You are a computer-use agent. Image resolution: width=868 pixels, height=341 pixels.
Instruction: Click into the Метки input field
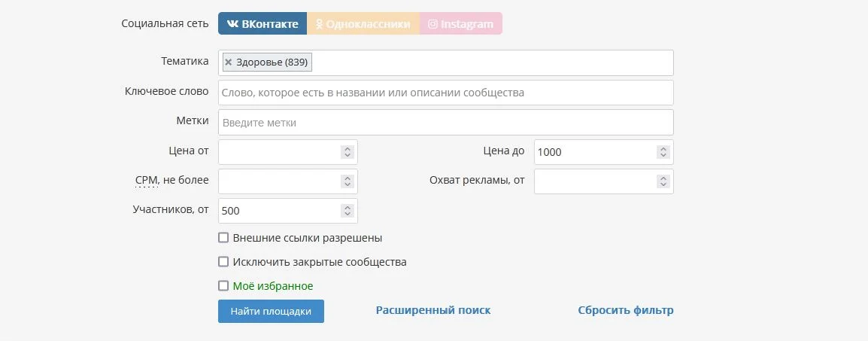[x=445, y=122]
